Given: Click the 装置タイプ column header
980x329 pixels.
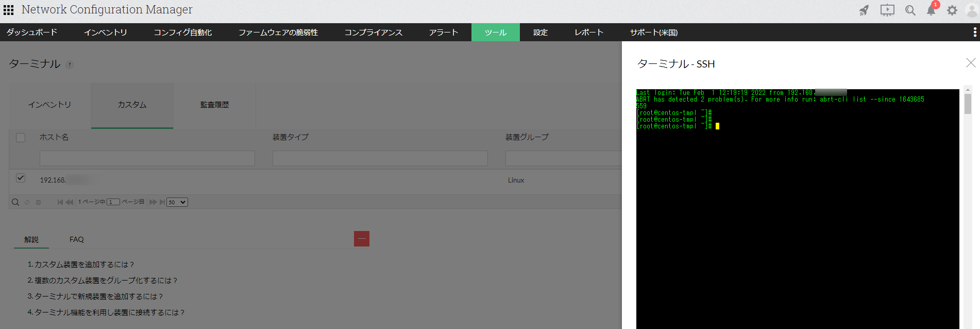Looking at the screenshot, I should click(x=291, y=138).
